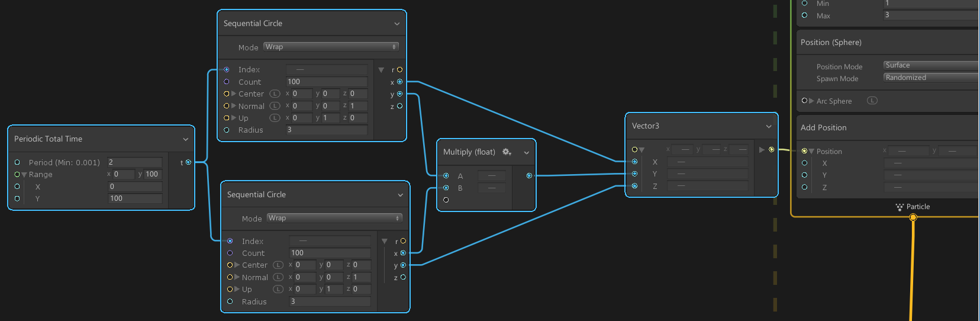Click the bottom Sequential Circle x output port
The height and width of the screenshot is (321, 980).
404,253
